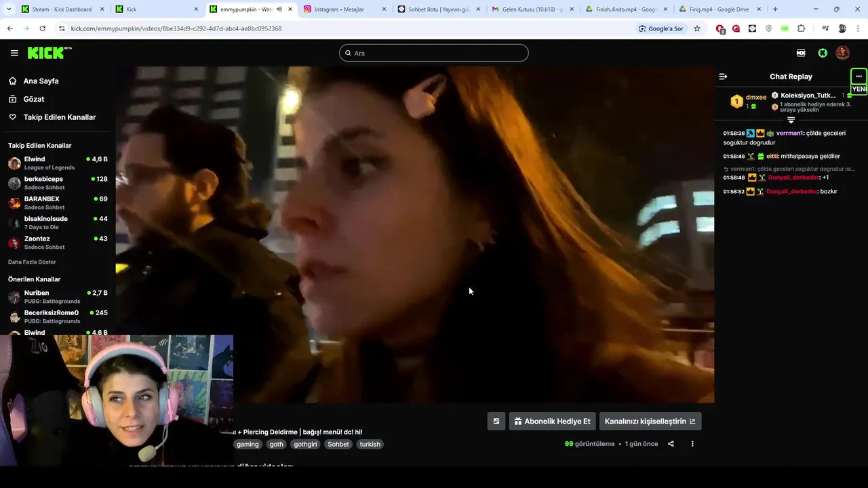The height and width of the screenshot is (488, 868).
Task: Click Google'a Sor lens button
Action: [661, 28]
